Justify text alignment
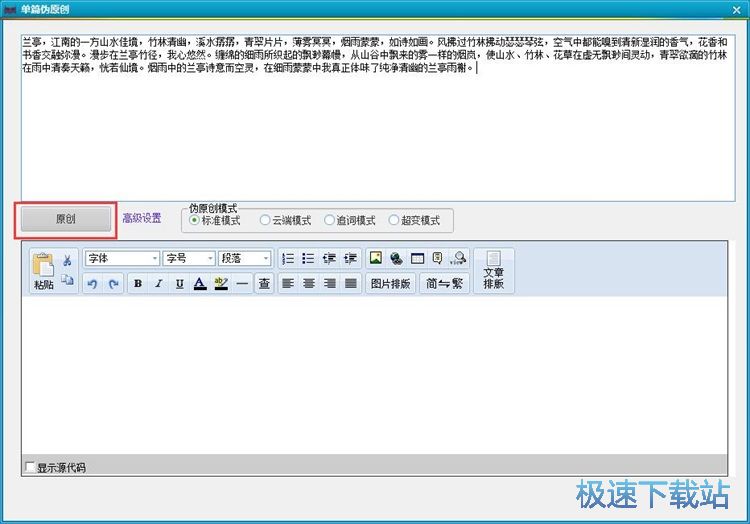 pyautogui.click(x=351, y=284)
